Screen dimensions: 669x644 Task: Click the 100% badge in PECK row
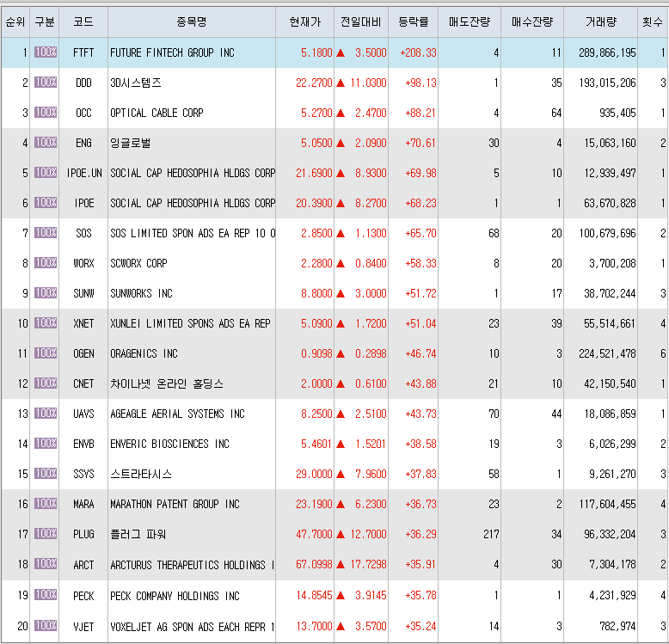[x=46, y=594]
